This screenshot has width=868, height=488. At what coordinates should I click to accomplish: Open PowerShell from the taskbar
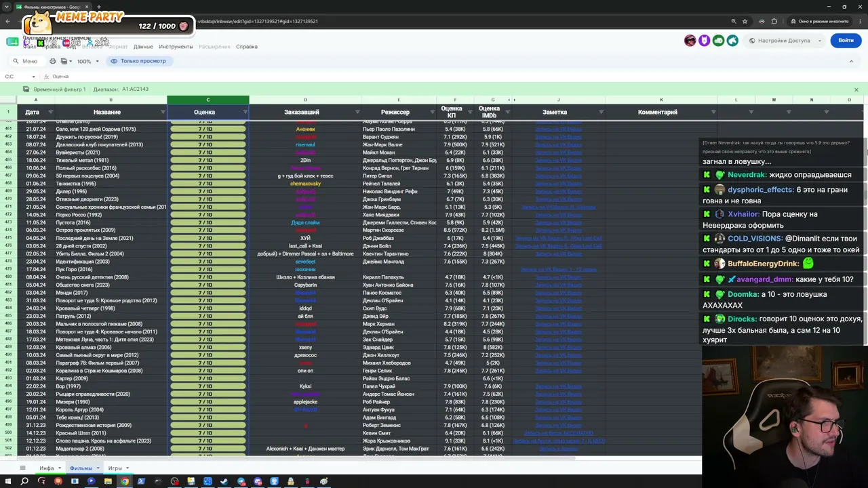[141, 481]
